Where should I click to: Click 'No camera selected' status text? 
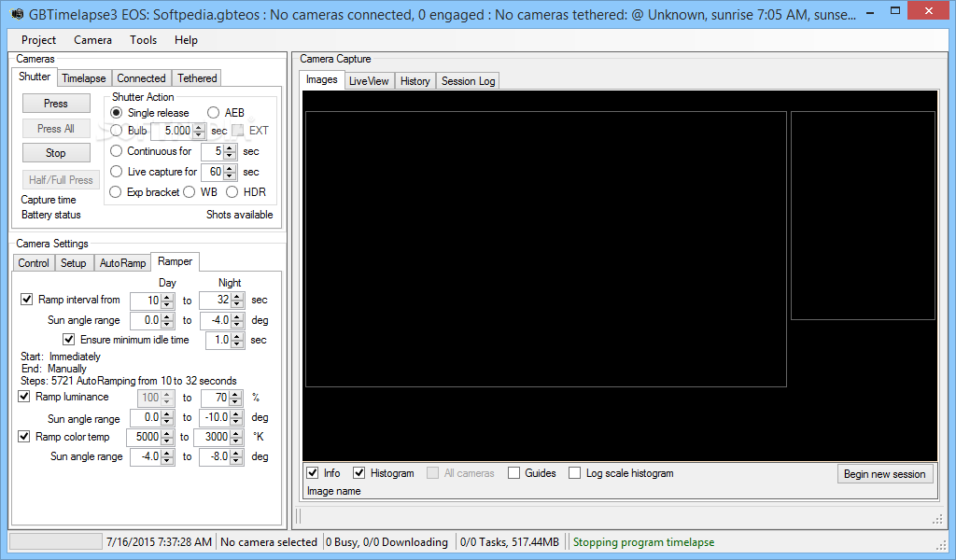pyautogui.click(x=269, y=542)
